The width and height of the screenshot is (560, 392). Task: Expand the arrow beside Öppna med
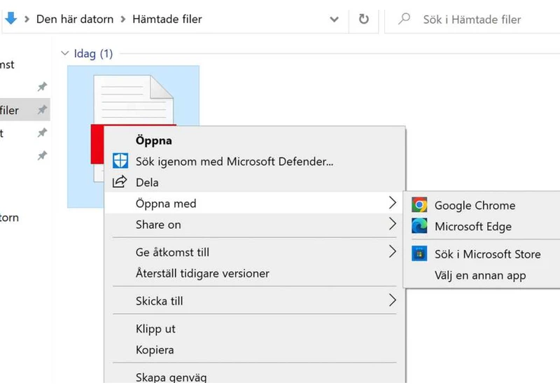tap(393, 203)
